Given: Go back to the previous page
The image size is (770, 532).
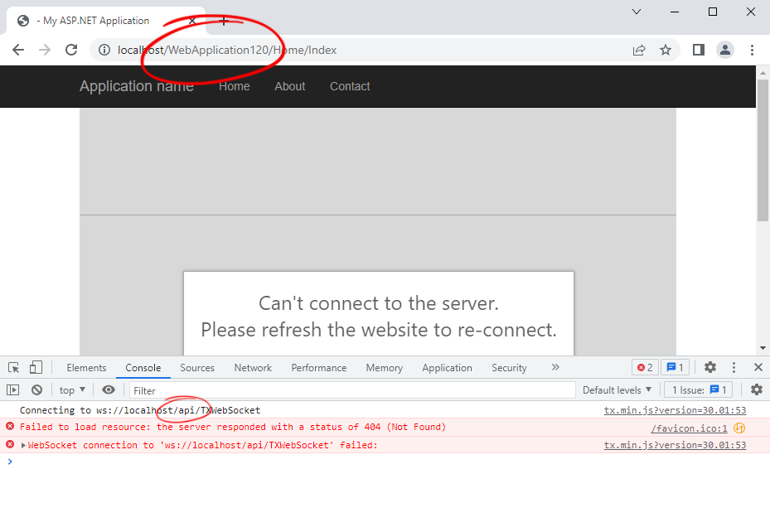Looking at the screenshot, I should coord(18,50).
